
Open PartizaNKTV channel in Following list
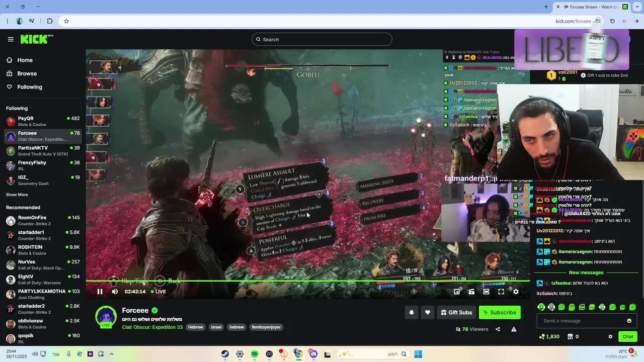[43, 151]
